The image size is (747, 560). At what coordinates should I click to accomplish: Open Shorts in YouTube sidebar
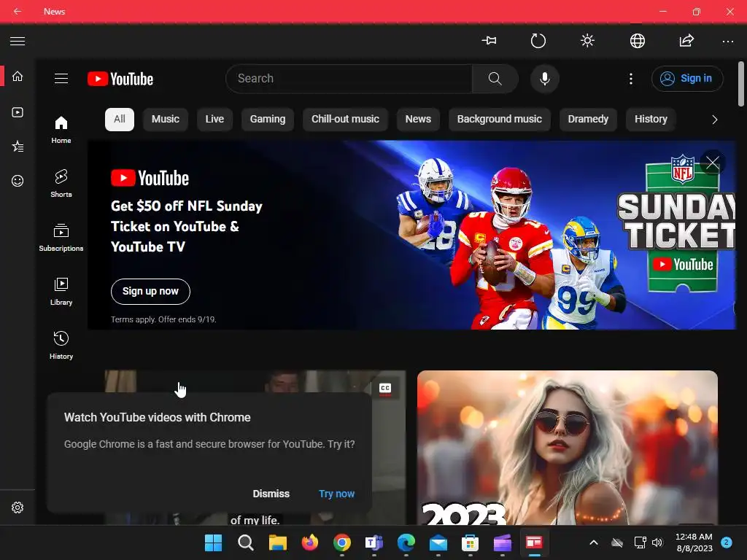(x=61, y=183)
